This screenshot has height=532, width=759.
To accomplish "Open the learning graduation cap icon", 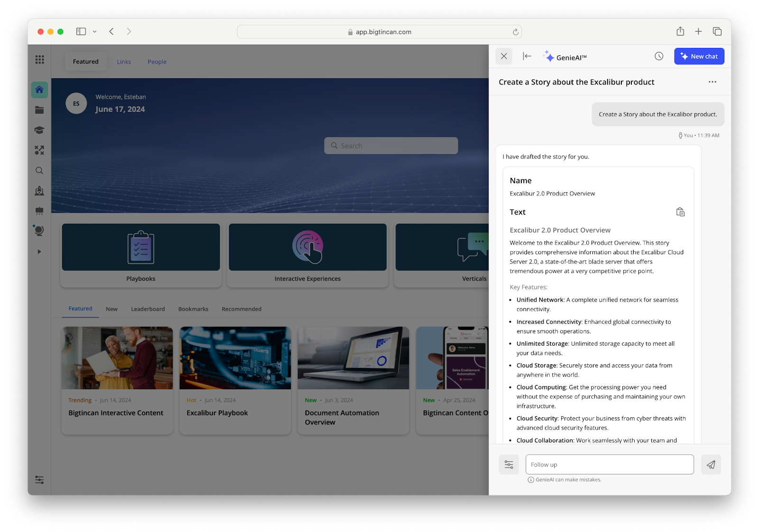I will (x=39, y=130).
